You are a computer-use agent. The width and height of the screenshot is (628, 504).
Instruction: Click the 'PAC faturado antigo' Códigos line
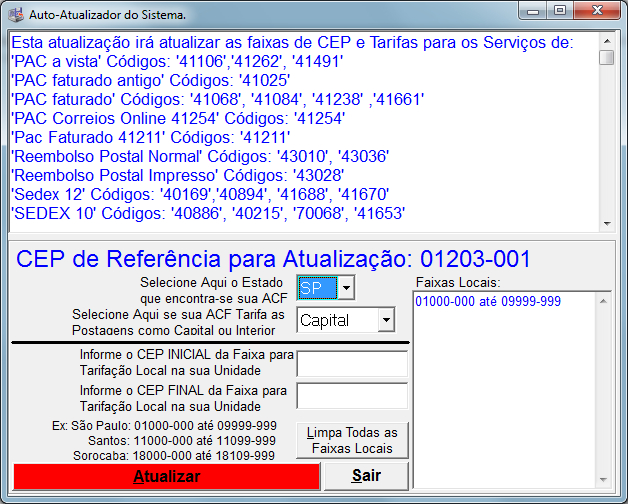(151, 80)
